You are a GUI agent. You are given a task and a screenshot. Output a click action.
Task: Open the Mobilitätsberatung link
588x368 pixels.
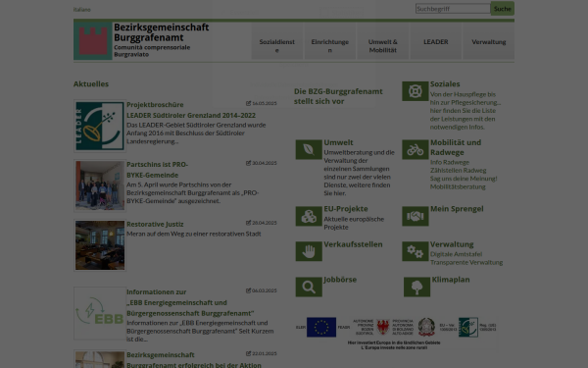(x=458, y=186)
